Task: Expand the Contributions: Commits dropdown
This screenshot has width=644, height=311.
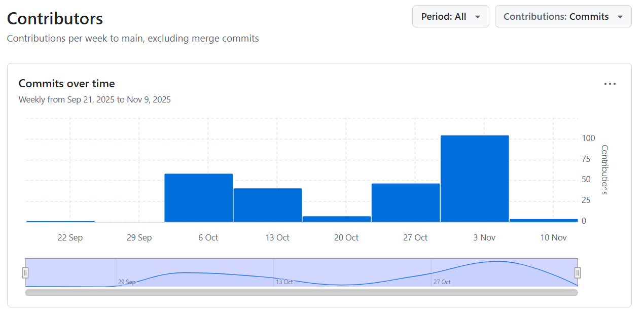Action: coord(563,16)
